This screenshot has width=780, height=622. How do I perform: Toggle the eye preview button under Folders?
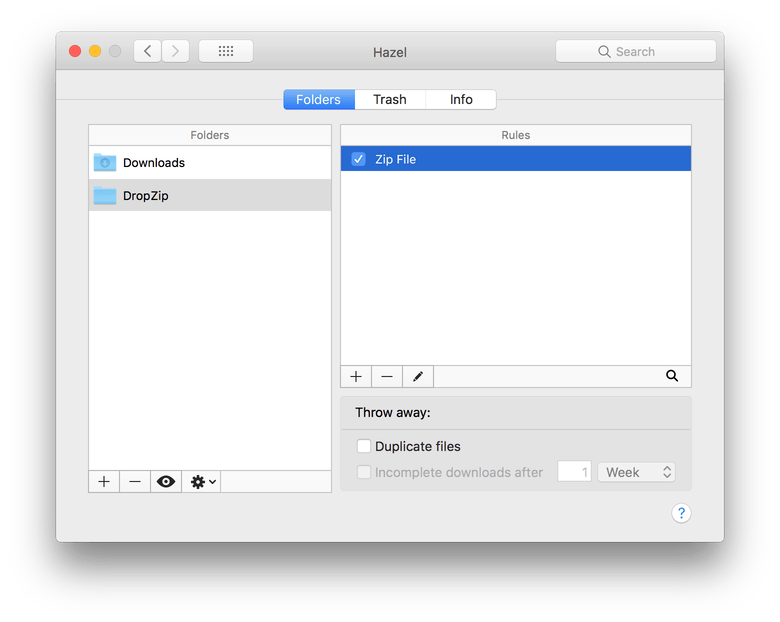point(166,482)
